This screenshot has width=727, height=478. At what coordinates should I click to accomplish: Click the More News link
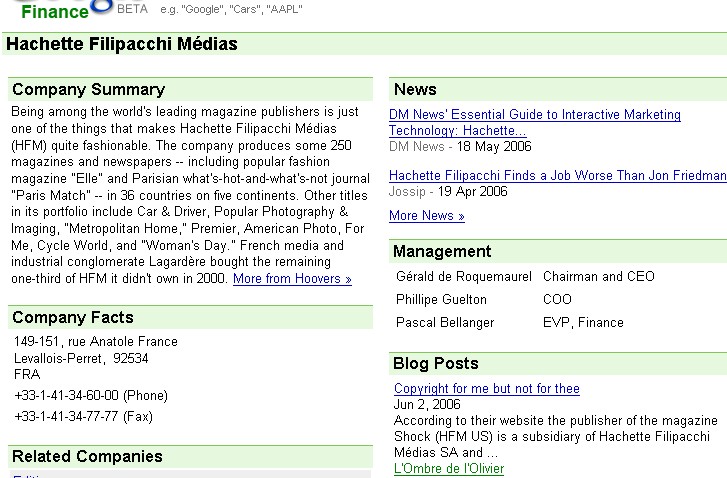[x=427, y=216]
